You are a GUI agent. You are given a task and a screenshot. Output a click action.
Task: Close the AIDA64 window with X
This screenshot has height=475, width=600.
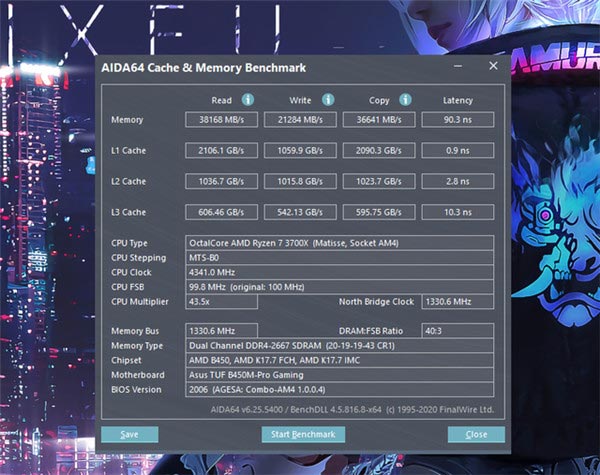tap(493, 66)
